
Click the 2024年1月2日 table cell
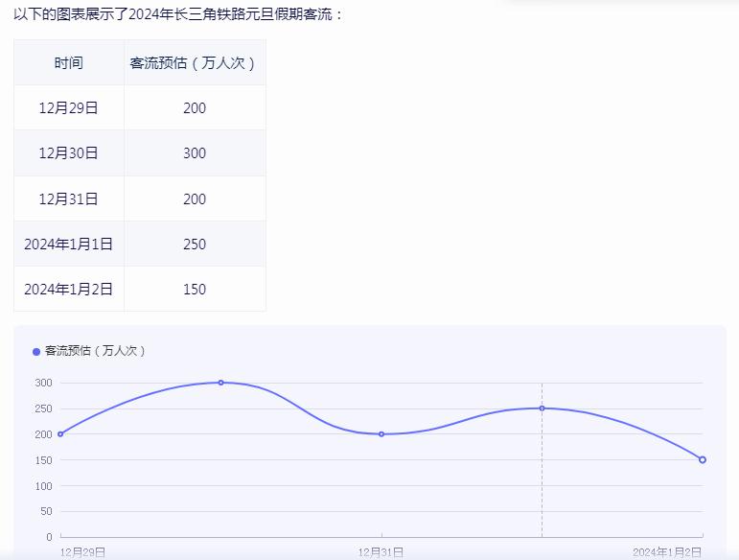coord(68,290)
